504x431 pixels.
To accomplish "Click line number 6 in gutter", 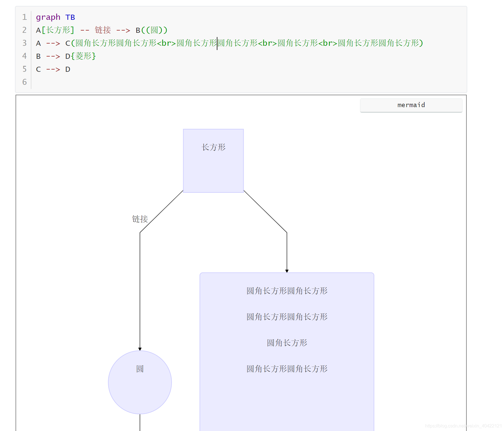I will 25,82.
